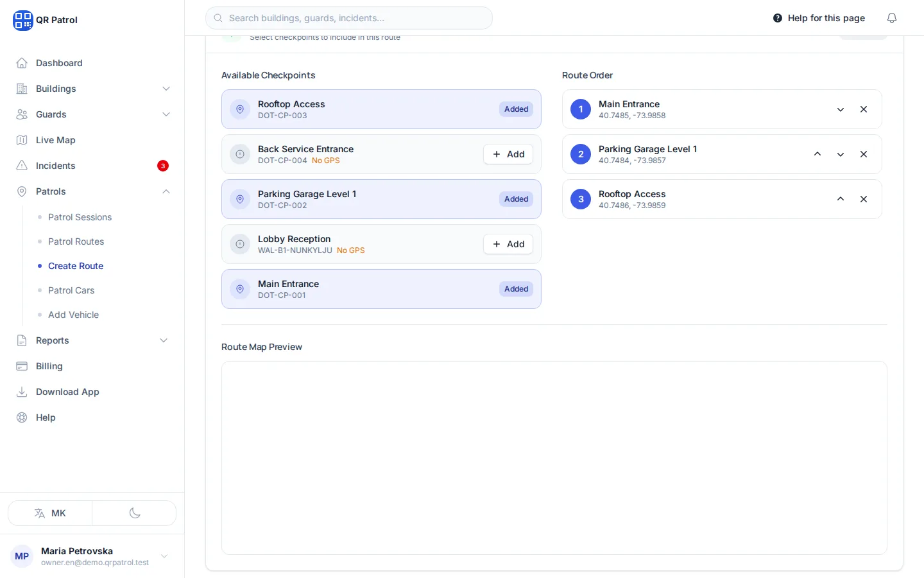This screenshot has width=924, height=578.
Task: Click the Added badge on Main Entrance
Action: click(517, 289)
